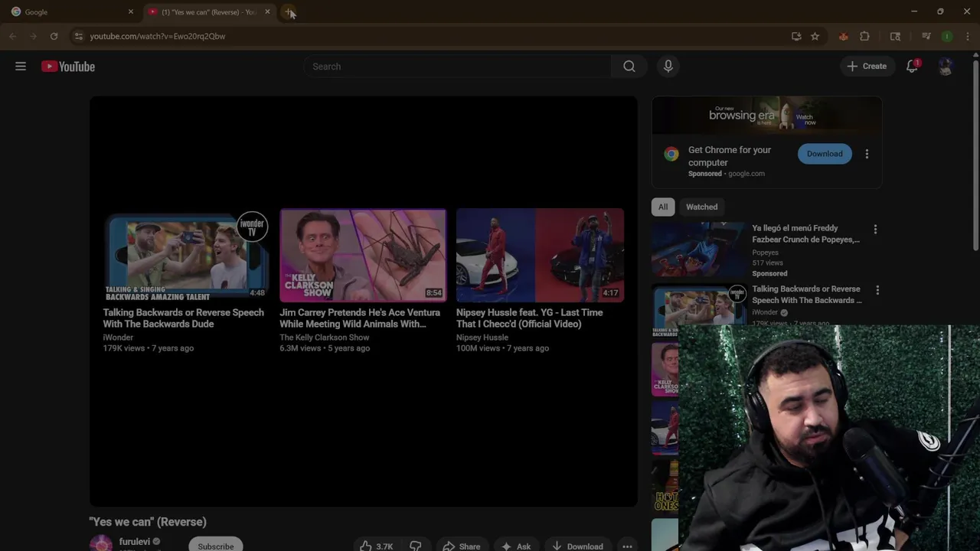Viewport: 980px width, 551px height.
Task: Bookmark this page with star icon
Action: tap(815, 36)
